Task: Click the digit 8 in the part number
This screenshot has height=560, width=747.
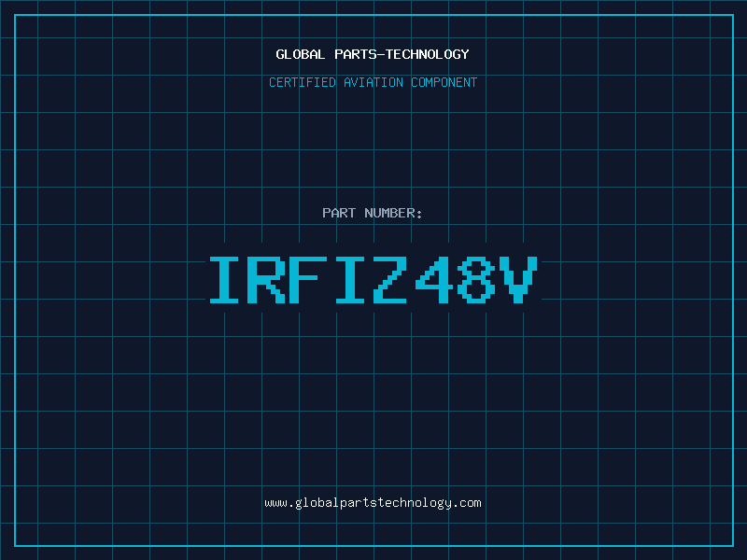Action: (x=475, y=280)
